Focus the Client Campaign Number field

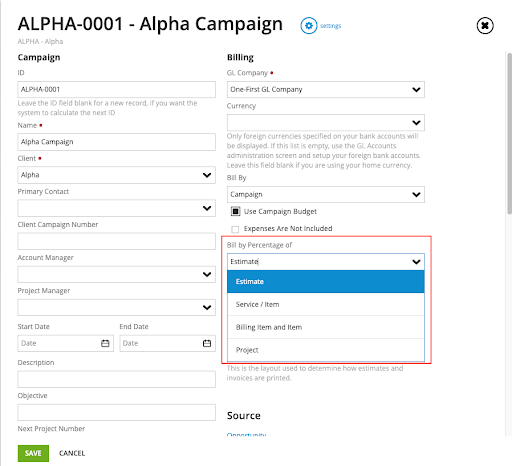[116, 241]
